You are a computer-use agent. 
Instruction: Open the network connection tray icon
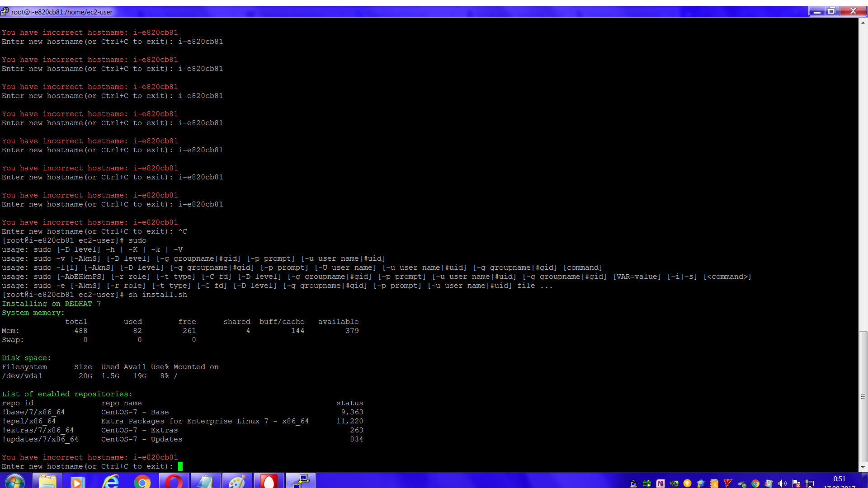click(x=810, y=483)
